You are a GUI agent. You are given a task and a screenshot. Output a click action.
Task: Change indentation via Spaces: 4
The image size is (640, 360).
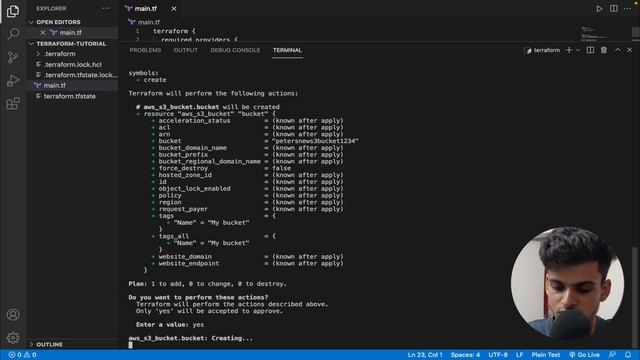point(465,355)
